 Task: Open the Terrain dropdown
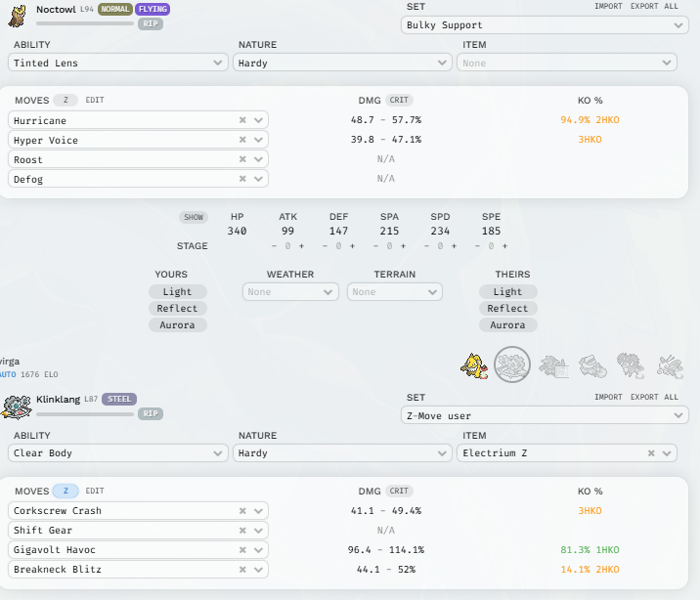pyautogui.click(x=394, y=292)
